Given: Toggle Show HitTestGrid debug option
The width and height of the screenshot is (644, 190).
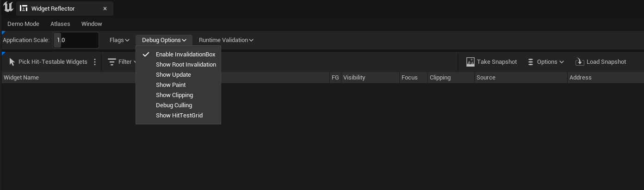Looking at the screenshot, I should [178, 116].
